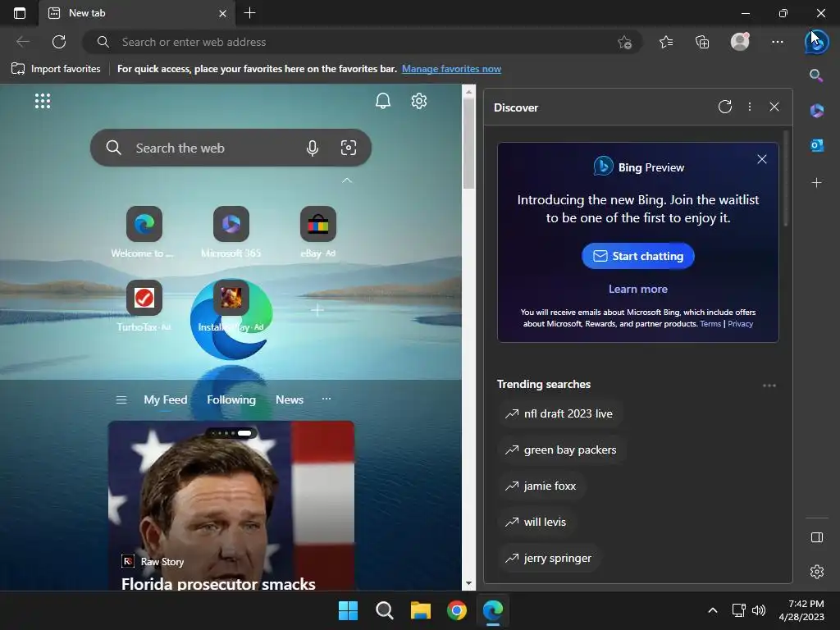Click the Start chatting button
Image resolution: width=840 pixels, height=630 pixels.
pyautogui.click(x=638, y=256)
